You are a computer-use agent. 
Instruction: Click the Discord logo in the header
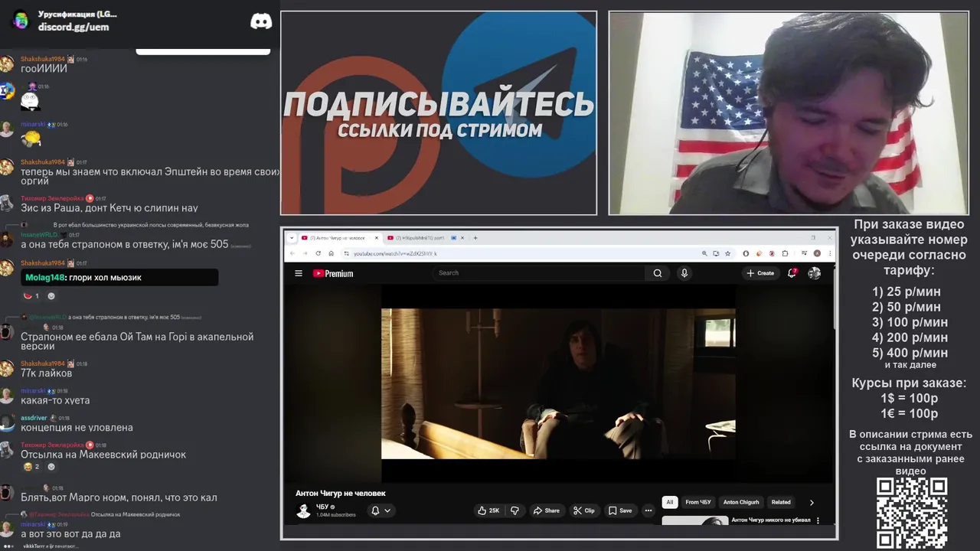click(261, 21)
